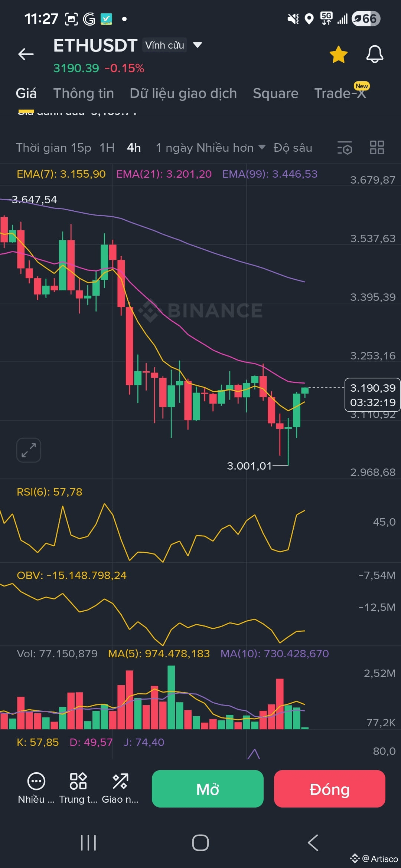Tap the back arrow icon

(26, 54)
